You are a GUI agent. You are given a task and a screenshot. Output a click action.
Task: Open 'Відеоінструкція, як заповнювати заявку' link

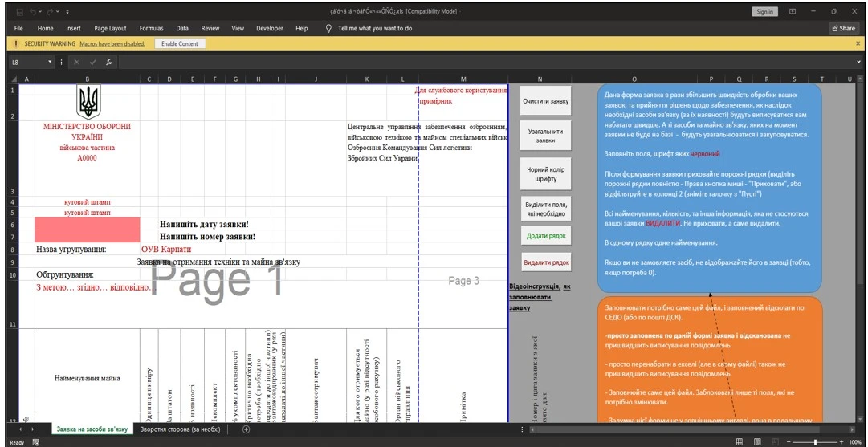[x=539, y=297]
